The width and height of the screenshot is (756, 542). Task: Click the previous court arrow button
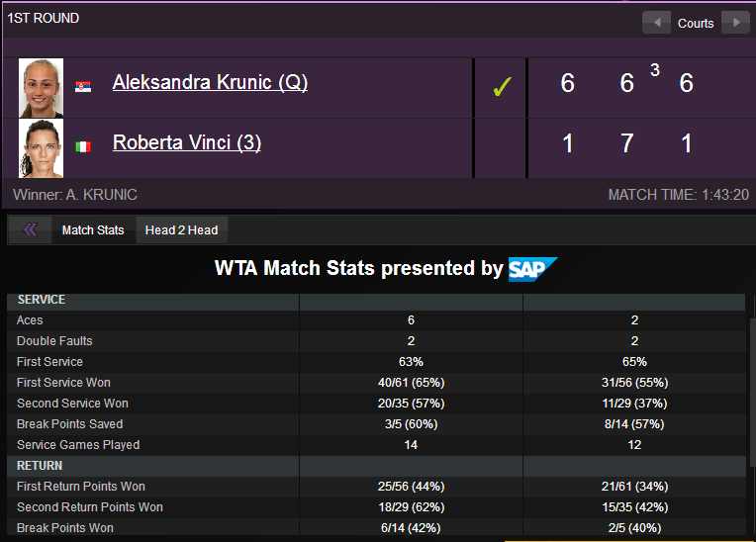click(656, 22)
